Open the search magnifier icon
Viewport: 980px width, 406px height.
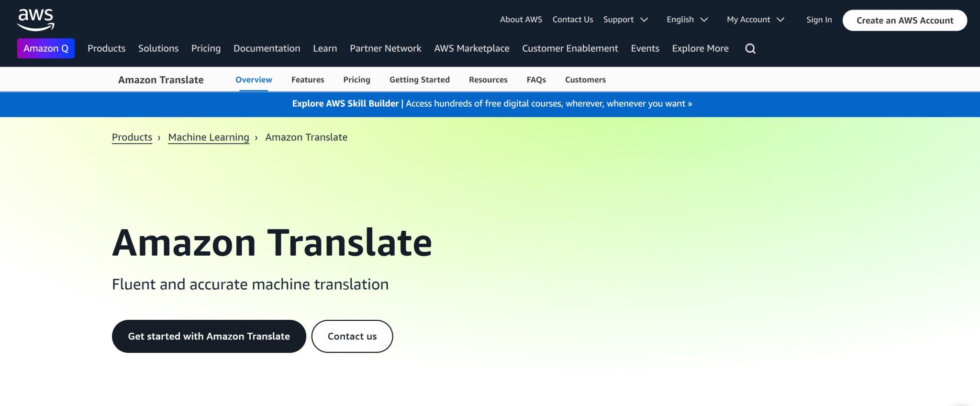pyautogui.click(x=750, y=48)
